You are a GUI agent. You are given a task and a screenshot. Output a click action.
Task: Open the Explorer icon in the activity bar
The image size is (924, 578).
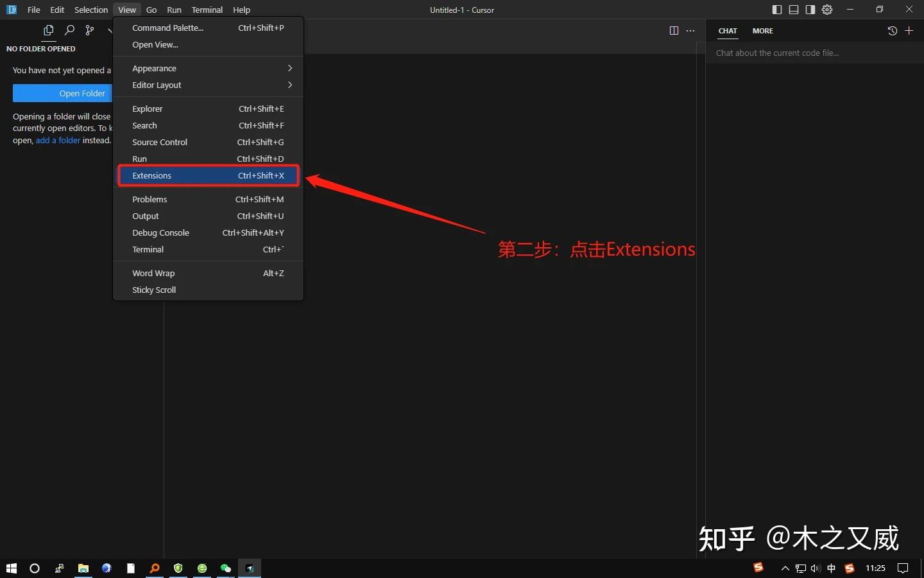point(48,30)
